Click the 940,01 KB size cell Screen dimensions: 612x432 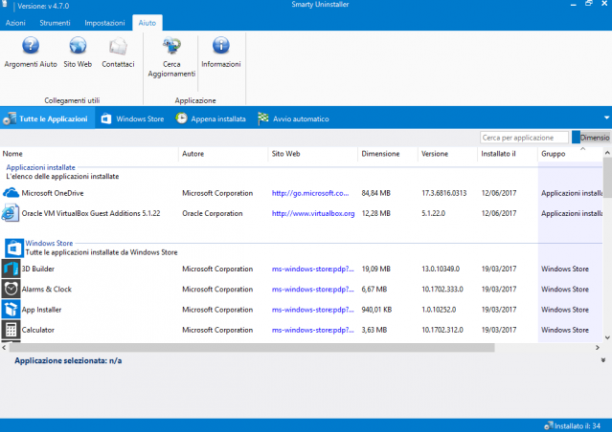tap(377, 309)
